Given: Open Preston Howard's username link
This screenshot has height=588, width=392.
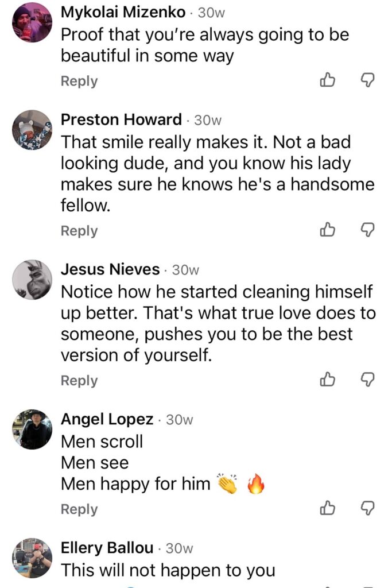Looking at the screenshot, I should 121,120.
